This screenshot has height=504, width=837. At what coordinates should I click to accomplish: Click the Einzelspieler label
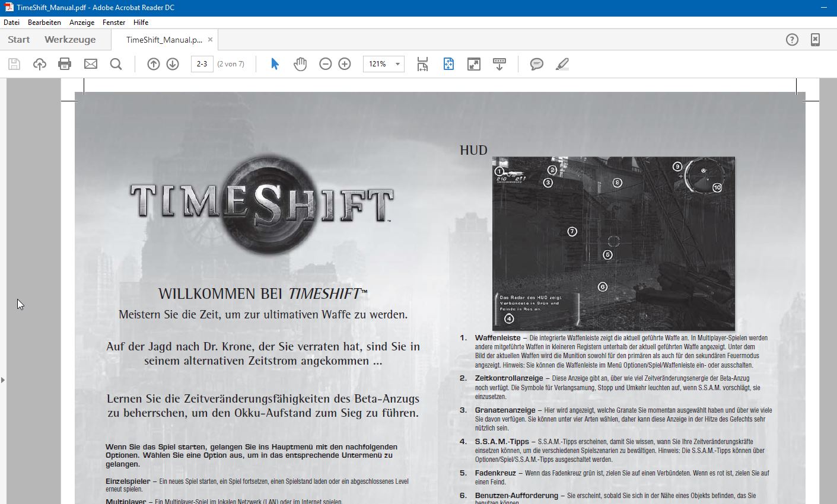click(128, 481)
